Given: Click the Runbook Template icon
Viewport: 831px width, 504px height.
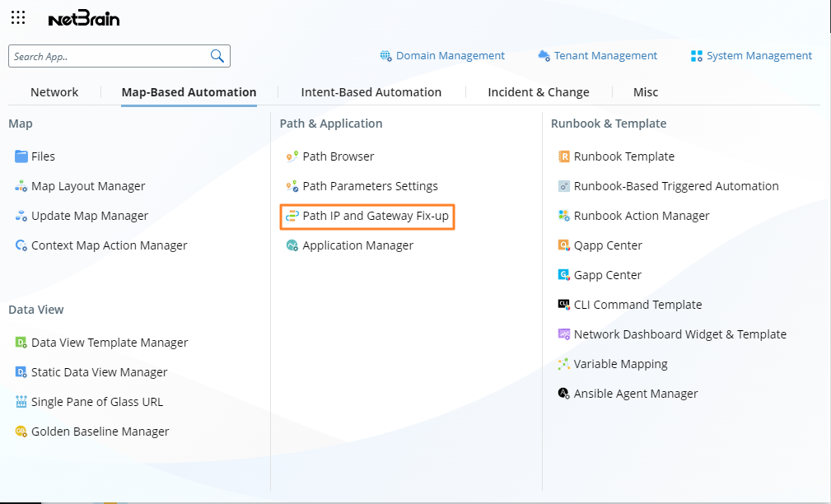Looking at the screenshot, I should click(564, 156).
